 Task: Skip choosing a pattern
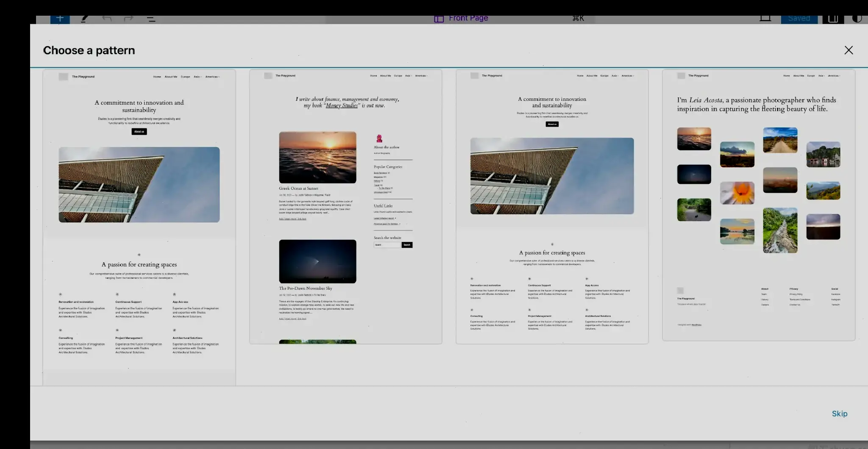point(839,414)
